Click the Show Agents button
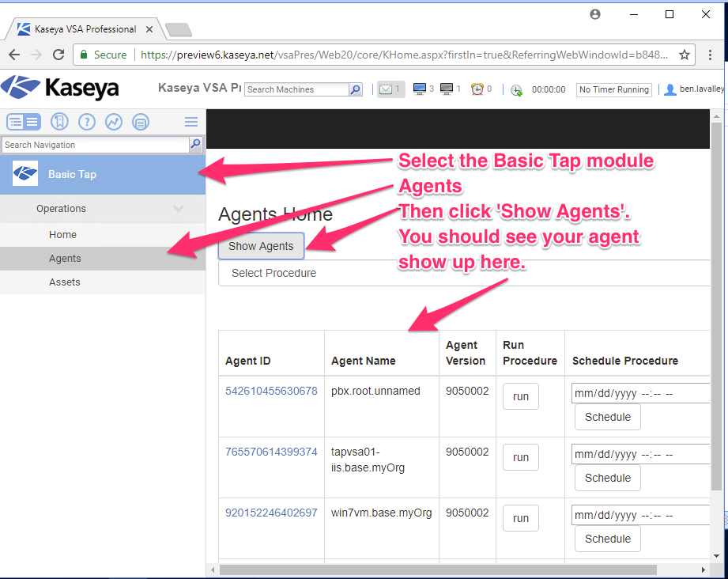Image resolution: width=728 pixels, height=579 pixels. point(261,246)
